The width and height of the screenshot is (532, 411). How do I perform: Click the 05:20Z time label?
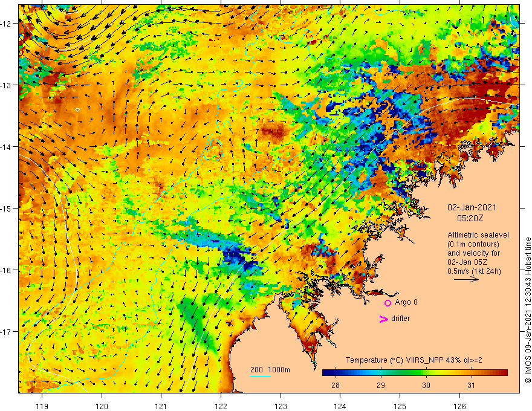[470, 218]
